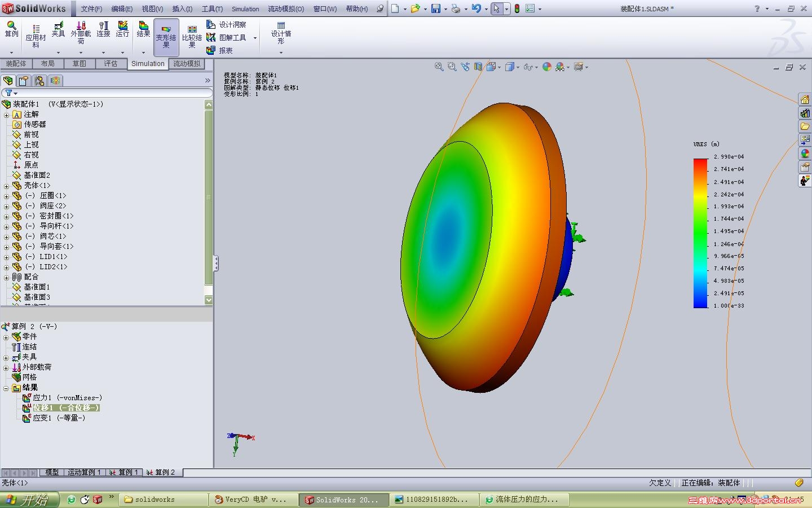The width and height of the screenshot is (812, 508).
Task: Open the 外部载荷 toolbar dropdown arrow
Action: 81,52
